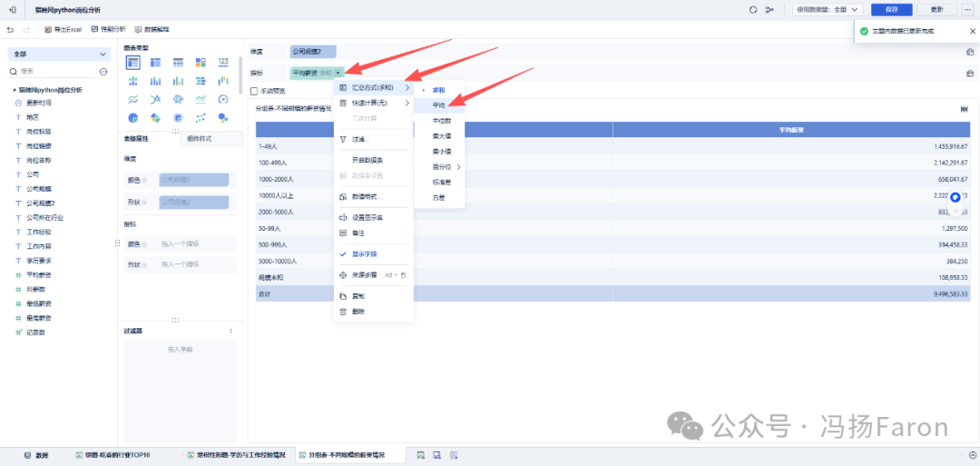Viewport: 980px width, 466px height.
Task: Click the undo arrow icon
Action: (11, 29)
